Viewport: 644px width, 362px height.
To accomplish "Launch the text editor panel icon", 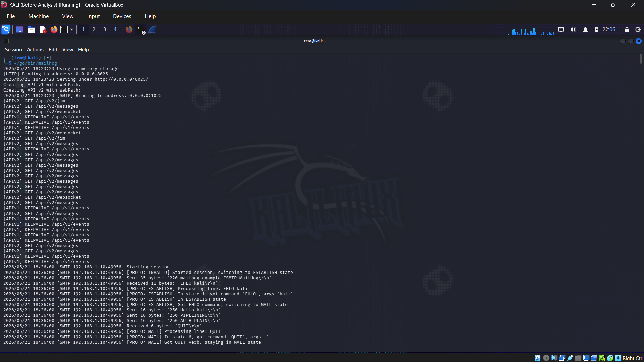I will (x=43, y=29).
